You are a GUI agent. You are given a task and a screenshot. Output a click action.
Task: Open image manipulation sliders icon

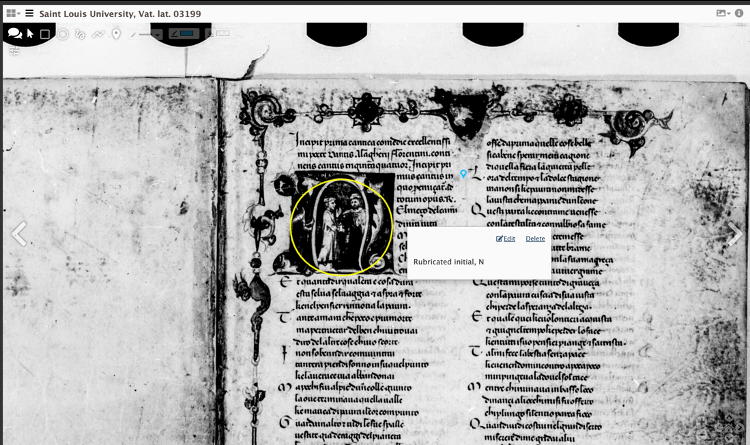tap(14, 50)
